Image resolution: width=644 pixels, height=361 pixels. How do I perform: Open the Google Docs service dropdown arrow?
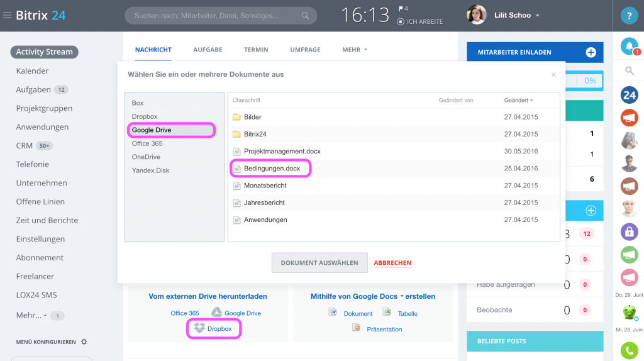point(402,296)
